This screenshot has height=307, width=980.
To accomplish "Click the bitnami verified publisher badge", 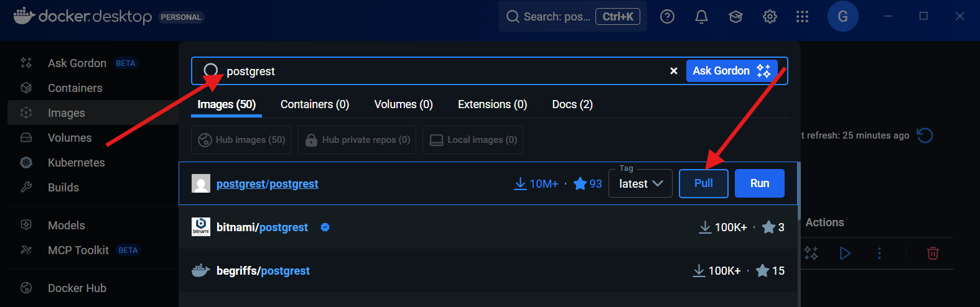I will pyautogui.click(x=325, y=227).
